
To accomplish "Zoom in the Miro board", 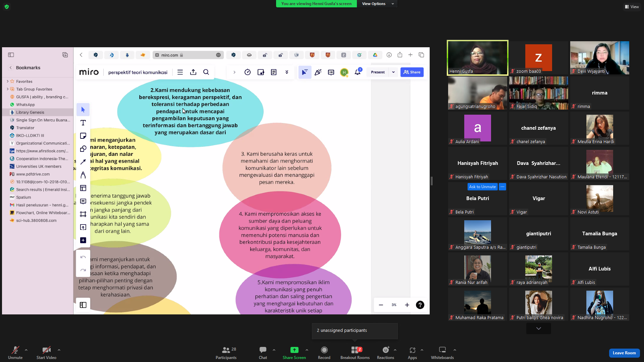I will pyautogui.click(x=407, y=305).
